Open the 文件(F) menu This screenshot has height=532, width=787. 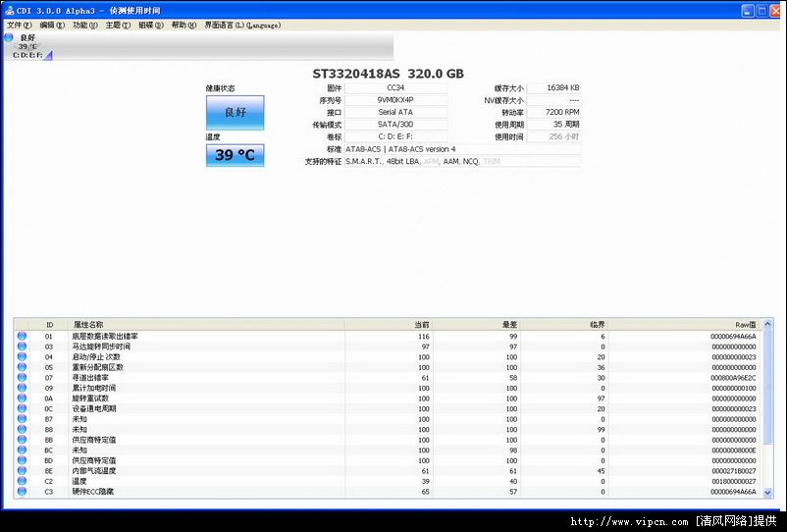click(19, 26)
